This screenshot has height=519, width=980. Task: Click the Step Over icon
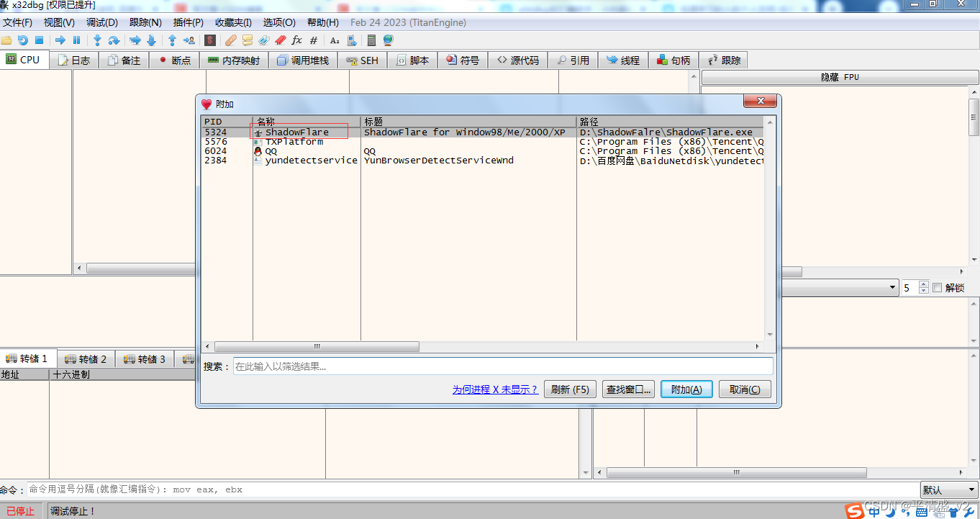coord(114,40)
